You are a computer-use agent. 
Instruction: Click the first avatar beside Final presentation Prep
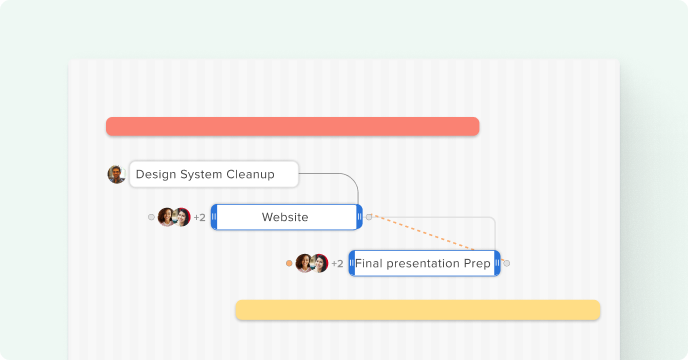coord(304,263)
